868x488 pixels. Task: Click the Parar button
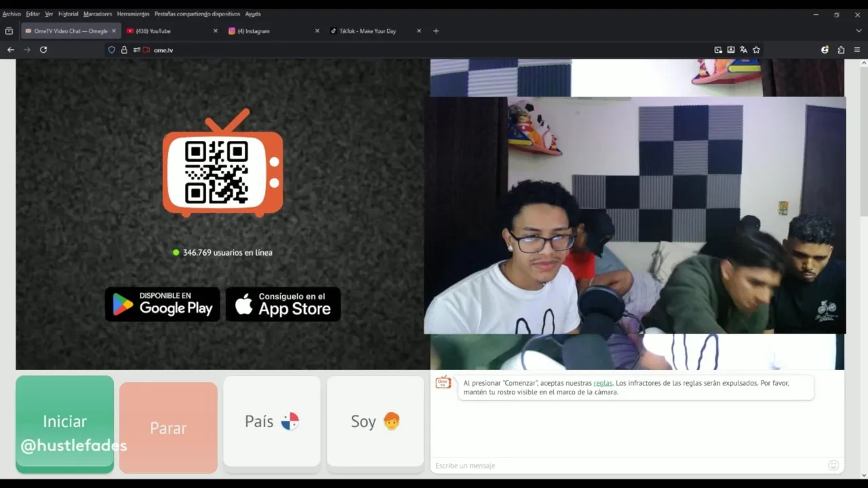(168, 428)
